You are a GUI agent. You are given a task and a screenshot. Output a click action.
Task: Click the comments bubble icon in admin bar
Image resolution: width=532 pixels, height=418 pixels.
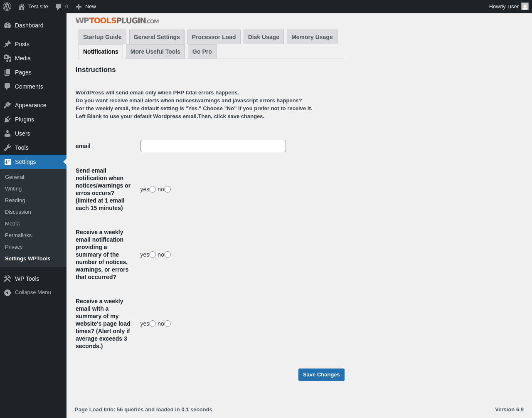tap(59, 7)
